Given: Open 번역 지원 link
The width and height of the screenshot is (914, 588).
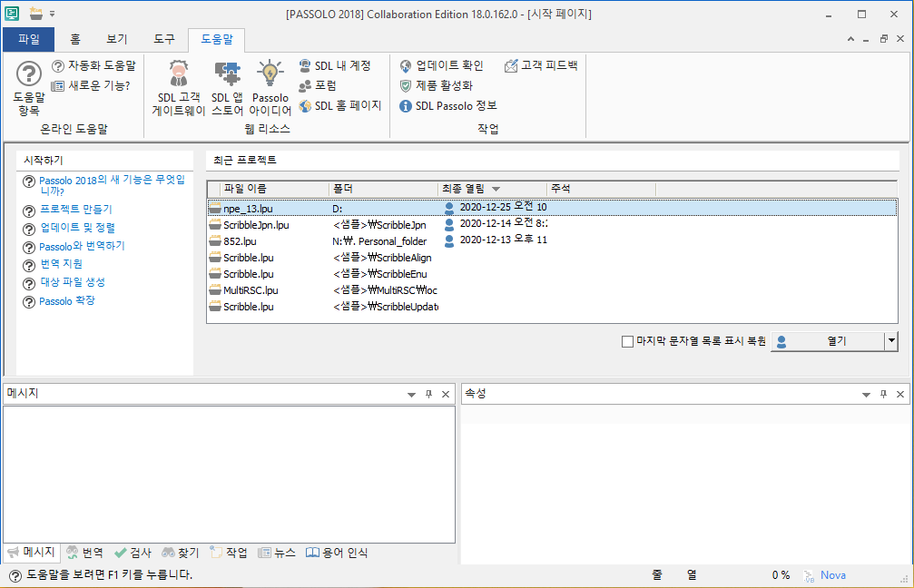Looking at the screenshot, I should (x=61, y=264).
